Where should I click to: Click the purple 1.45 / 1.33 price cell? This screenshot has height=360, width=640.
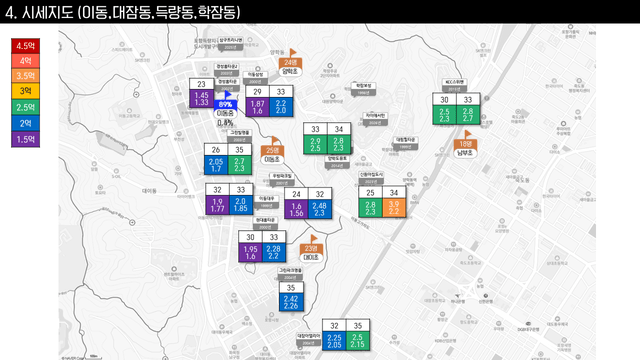pos(202,99)
